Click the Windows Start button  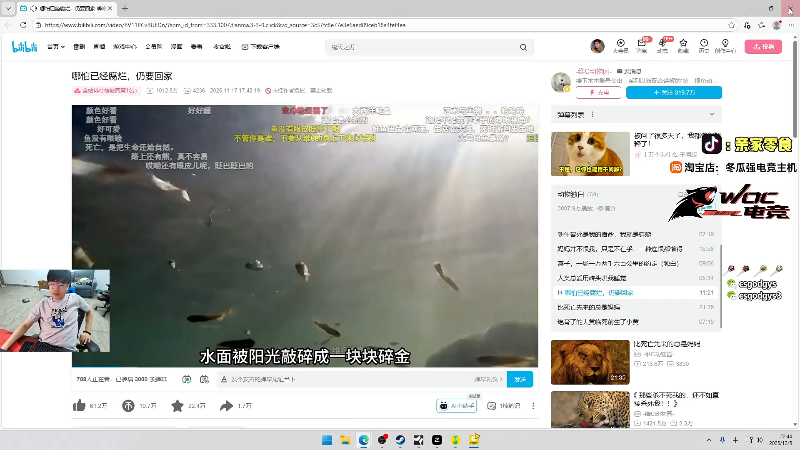pyautogui.click(x=327, y=440)
